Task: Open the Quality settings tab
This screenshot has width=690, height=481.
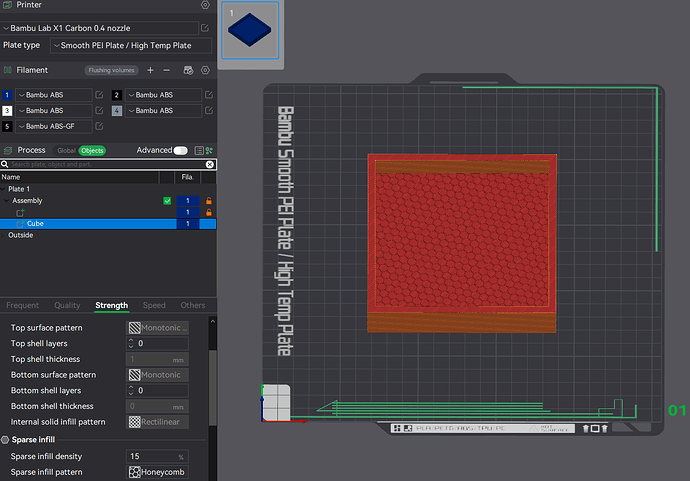Action: coord(67,305)
